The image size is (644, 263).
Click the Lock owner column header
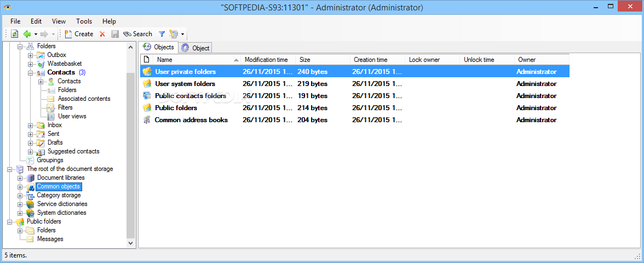click(432, 60)
